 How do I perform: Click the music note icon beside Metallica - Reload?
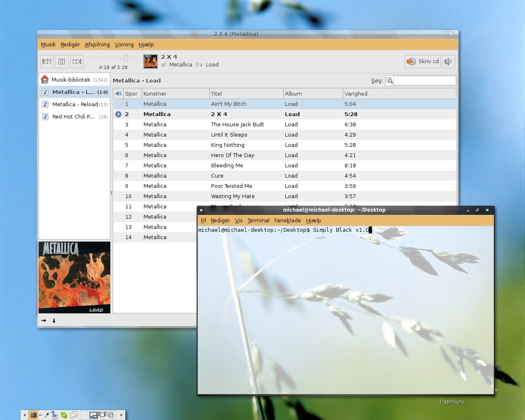46,105
